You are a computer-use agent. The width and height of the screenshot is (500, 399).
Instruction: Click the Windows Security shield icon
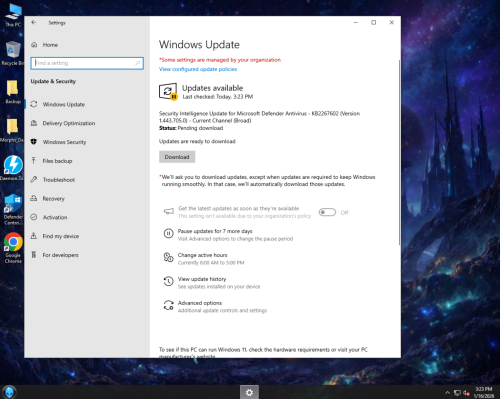pyautogui.click(x=34, y=142)
